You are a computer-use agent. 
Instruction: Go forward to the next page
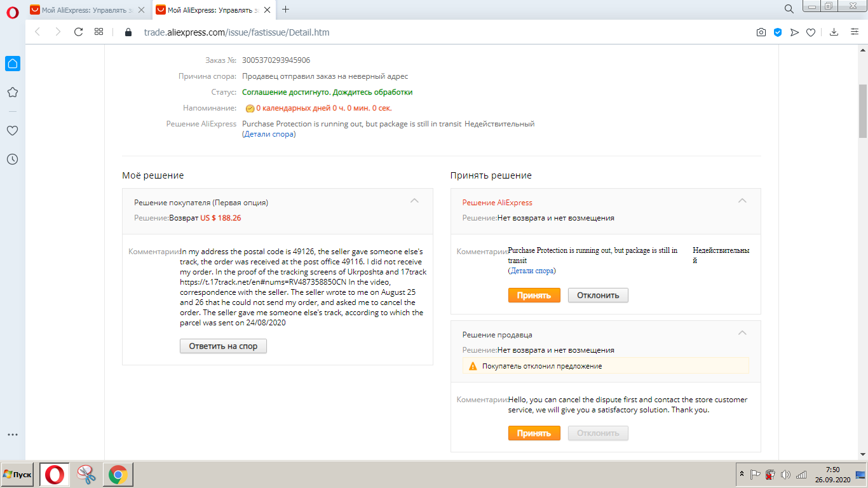[58, 32]
